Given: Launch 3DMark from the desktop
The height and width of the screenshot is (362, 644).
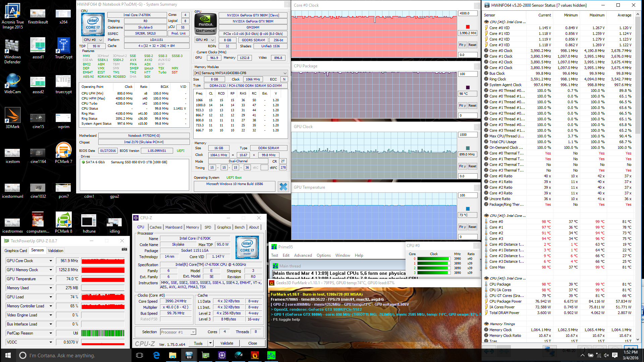Looking at the screenshot, I should click(x=12, y=118).
